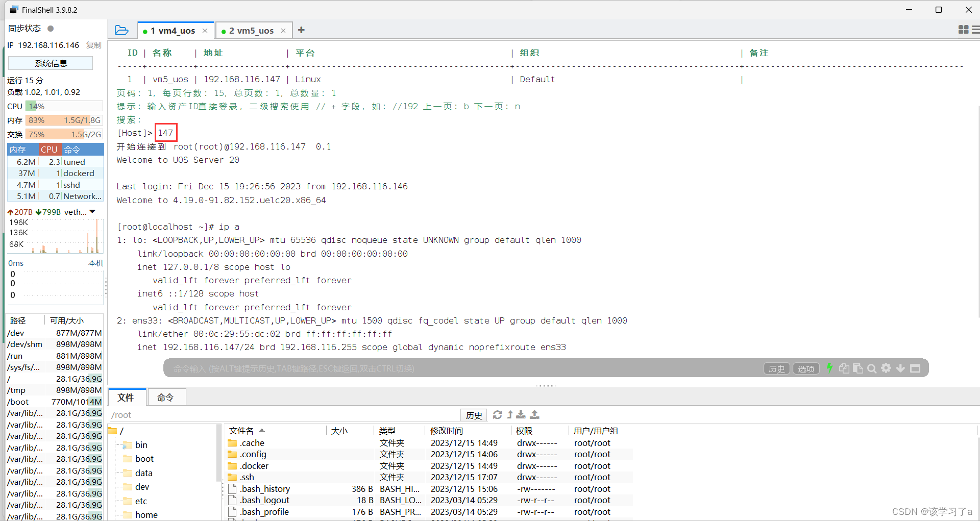Image resolution: width=980 pixels, height=521 pixels.
Task: Select the .config folder row
Action: pos(429,454)
